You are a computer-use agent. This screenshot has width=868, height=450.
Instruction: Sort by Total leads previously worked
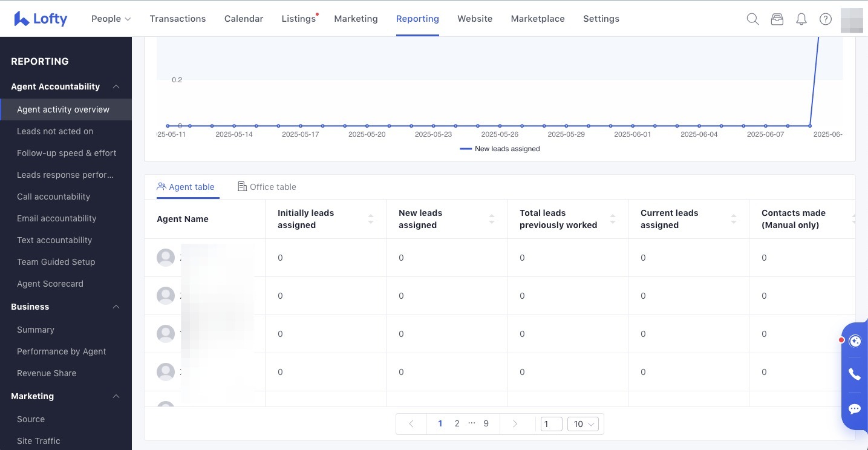[613, 219]
